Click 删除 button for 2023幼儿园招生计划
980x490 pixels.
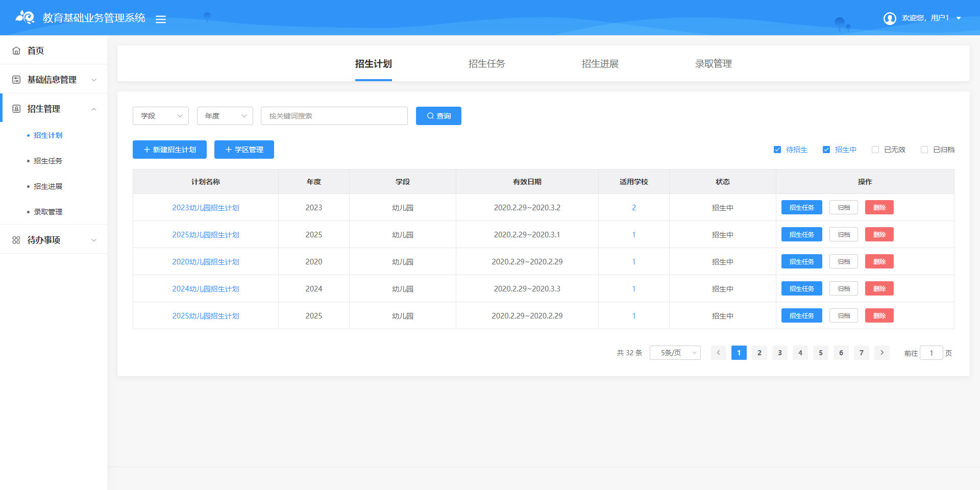coord(879,207)
